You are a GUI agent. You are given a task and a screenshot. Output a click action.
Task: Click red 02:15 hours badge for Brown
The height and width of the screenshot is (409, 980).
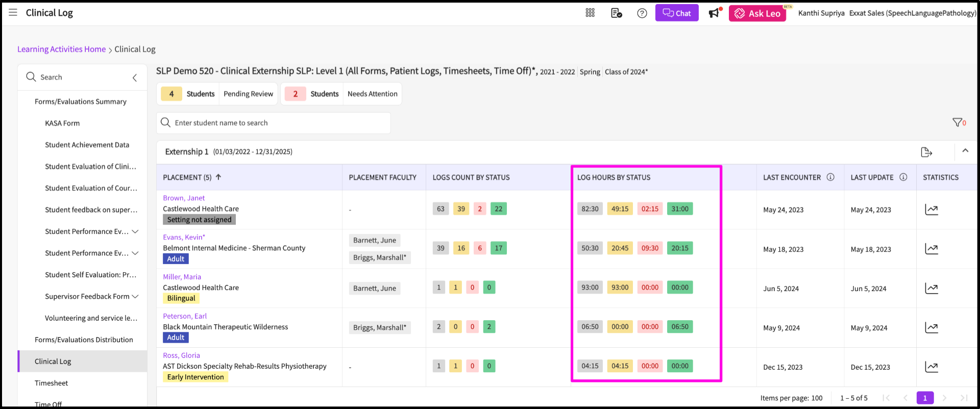point(650,209)
